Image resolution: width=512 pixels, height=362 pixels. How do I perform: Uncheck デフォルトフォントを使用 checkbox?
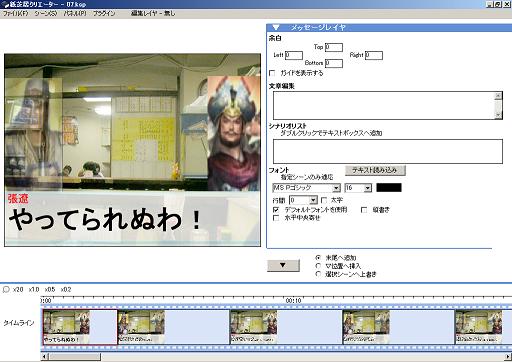pos(276,210)
